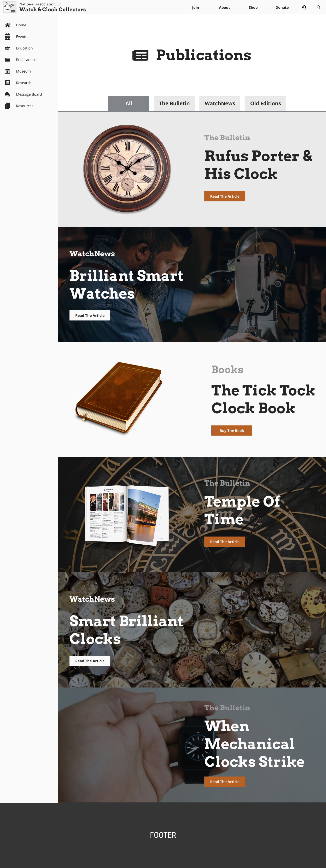This screenshot has height=868, width=326.
Task: Select the WatchNews tab
Action: [x=220, y=103]
